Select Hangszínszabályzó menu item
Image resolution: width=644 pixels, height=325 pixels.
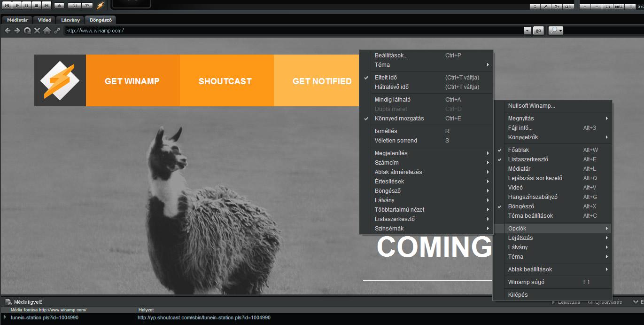[x=552, y=197]
